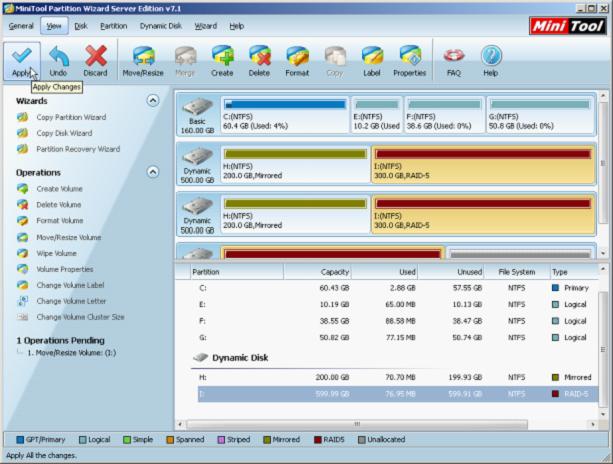Click Change Volume Label icon
The height and width of the screenshot is (464, 613).
23,285
